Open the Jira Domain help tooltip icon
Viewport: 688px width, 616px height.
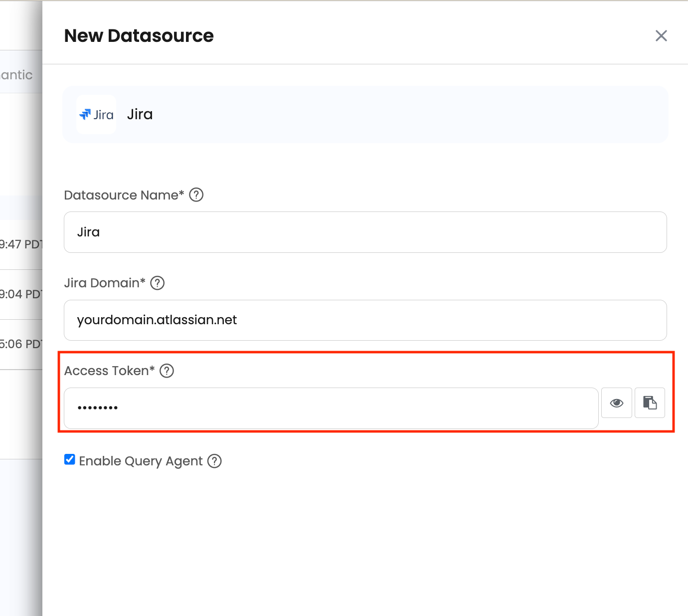point(158,283)
